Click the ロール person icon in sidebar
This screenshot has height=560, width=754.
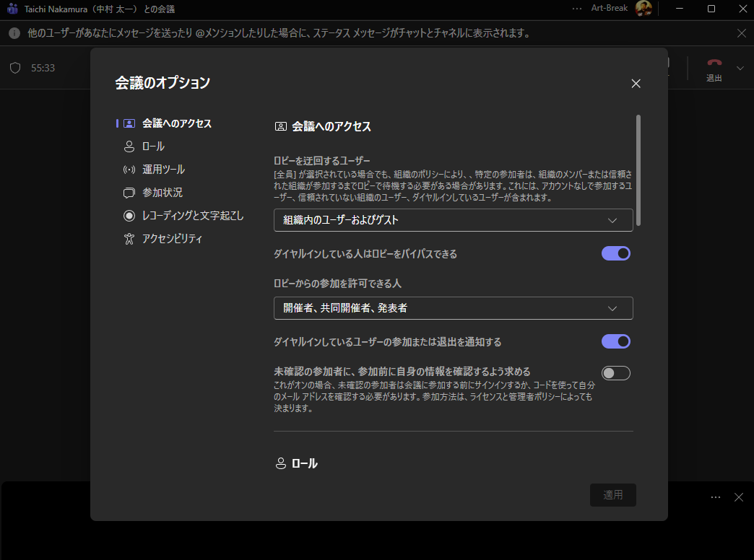129,146
